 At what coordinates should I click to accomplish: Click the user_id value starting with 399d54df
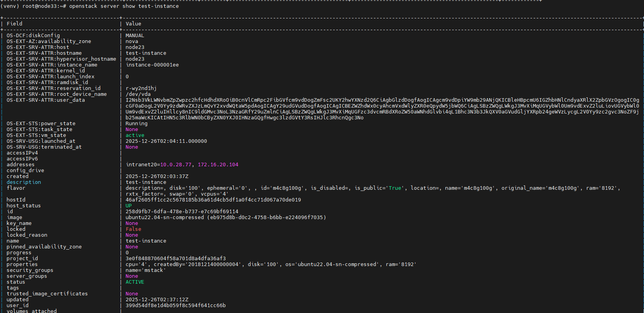(175, 306)
